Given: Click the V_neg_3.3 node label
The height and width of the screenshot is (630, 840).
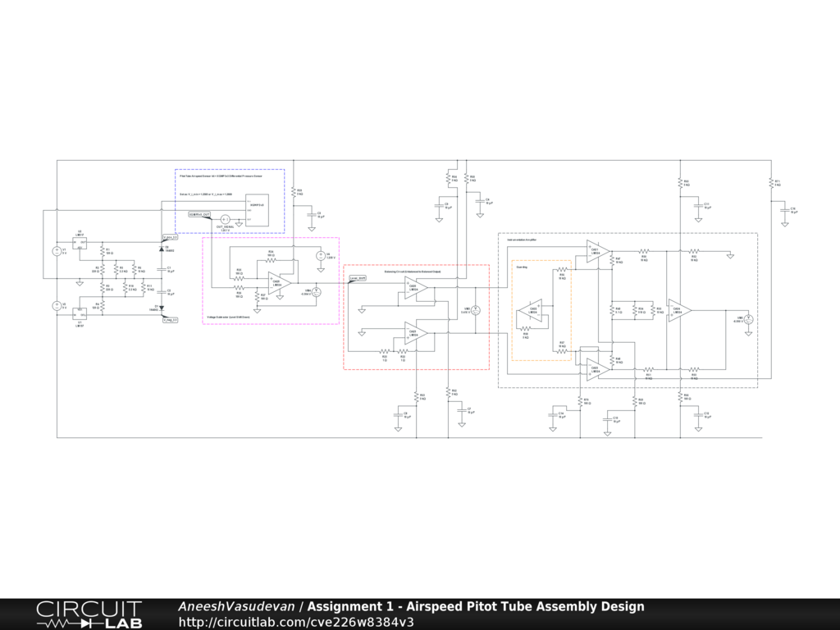Looking at the screenshot, I should [170, 319].
